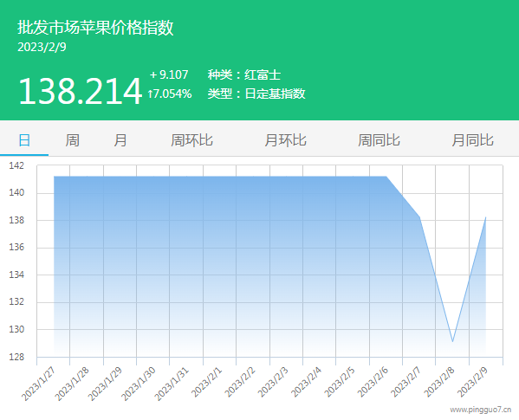Image resolution: width=519 pixels, height=420 pixels.
Task: Switch to 月环比 tab
Action: pyautogui.click(x=285, y=140)
